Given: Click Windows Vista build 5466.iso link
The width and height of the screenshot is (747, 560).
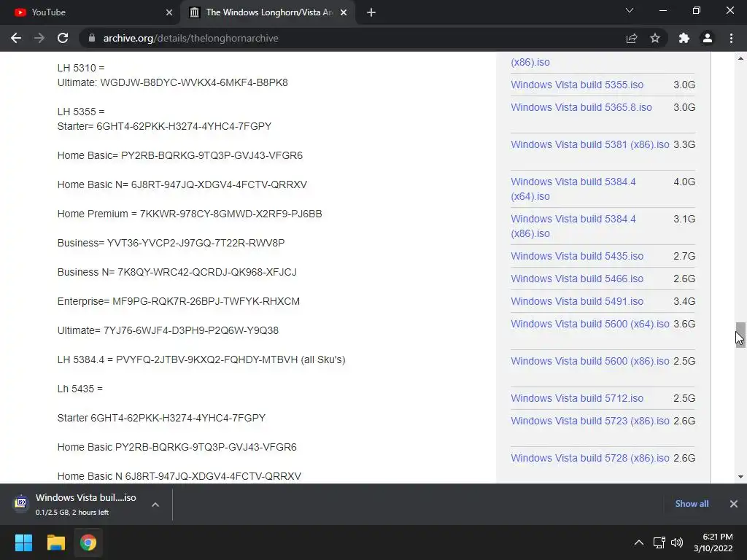Looking at the screenshot, I should (x=577, y=279).
